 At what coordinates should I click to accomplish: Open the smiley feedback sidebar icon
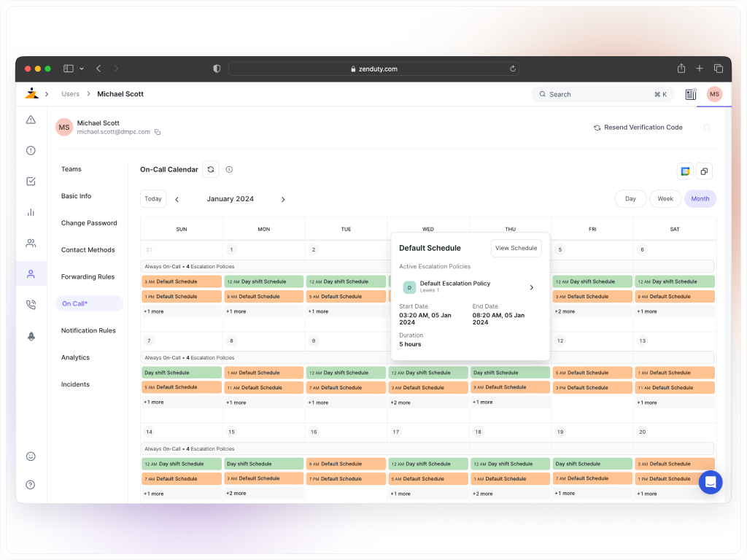31,456
